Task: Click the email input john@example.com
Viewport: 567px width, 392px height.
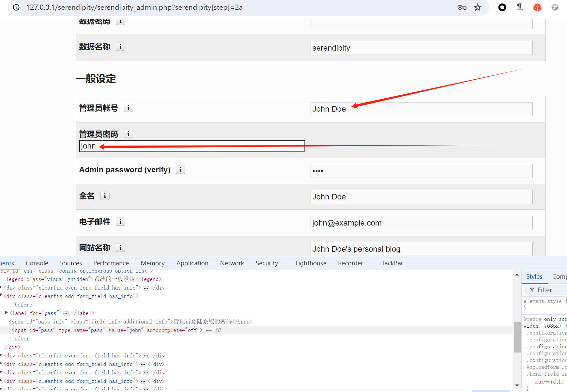Action: [421, 223]
